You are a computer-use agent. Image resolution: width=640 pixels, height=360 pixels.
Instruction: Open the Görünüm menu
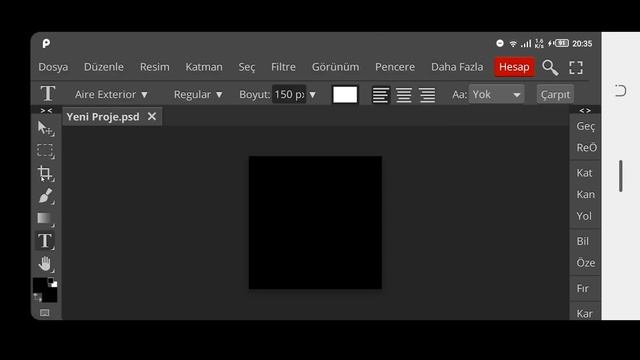[336, 67]
